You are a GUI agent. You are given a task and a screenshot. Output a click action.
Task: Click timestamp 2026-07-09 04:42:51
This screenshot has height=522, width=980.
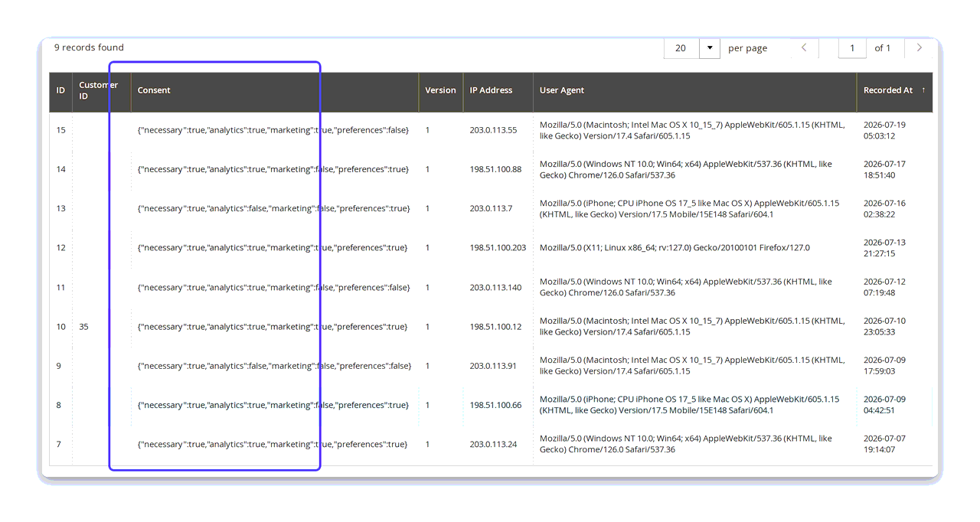[x=884, y=405]
